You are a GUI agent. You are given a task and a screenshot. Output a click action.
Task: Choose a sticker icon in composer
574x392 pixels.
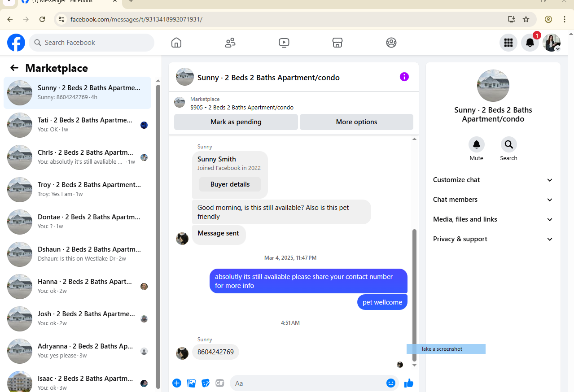coord(206,383)
